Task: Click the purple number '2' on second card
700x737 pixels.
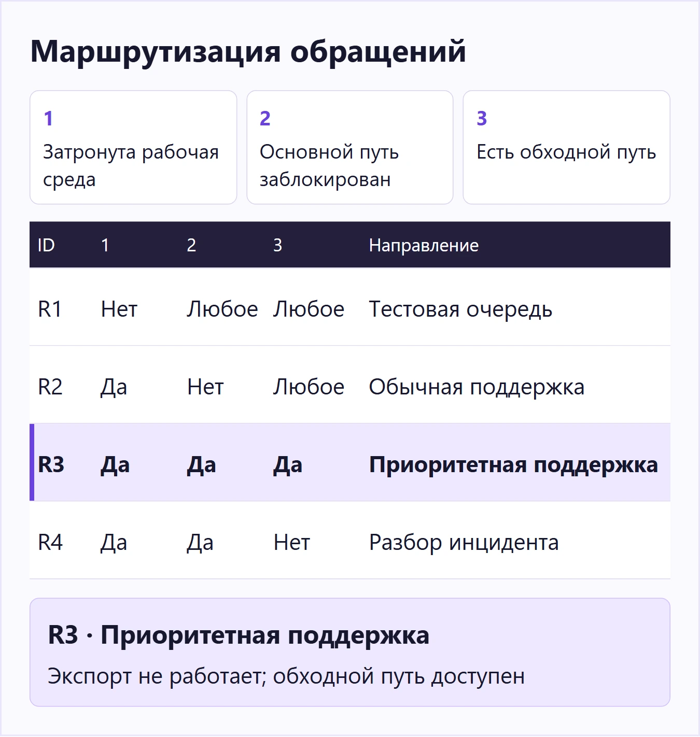Action: [265, 119]
